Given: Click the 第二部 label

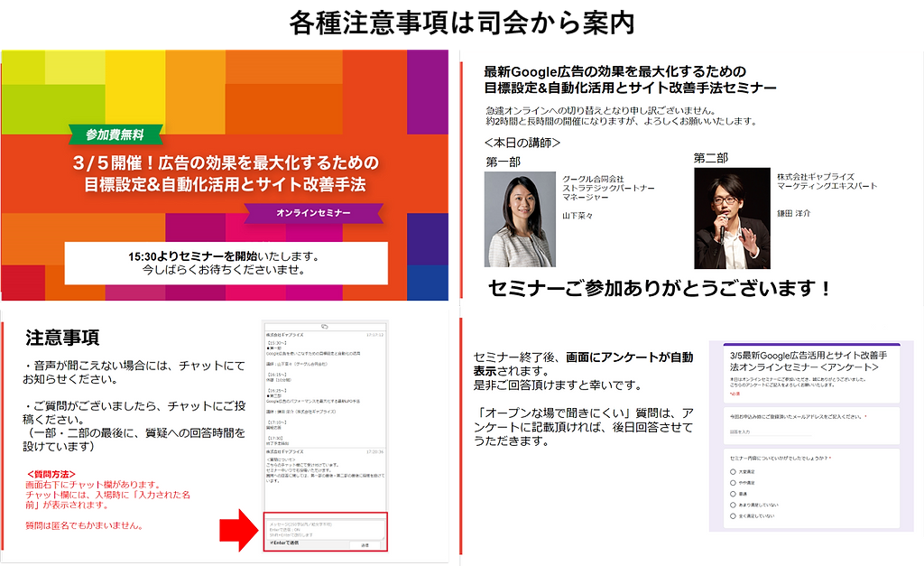Looking at the screenshot, I should pos(711,158).
